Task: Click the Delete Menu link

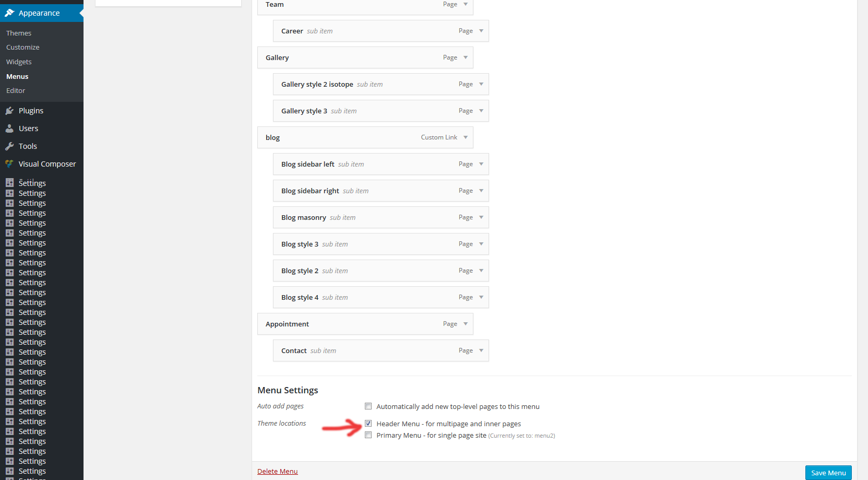Action: [277, 471]
